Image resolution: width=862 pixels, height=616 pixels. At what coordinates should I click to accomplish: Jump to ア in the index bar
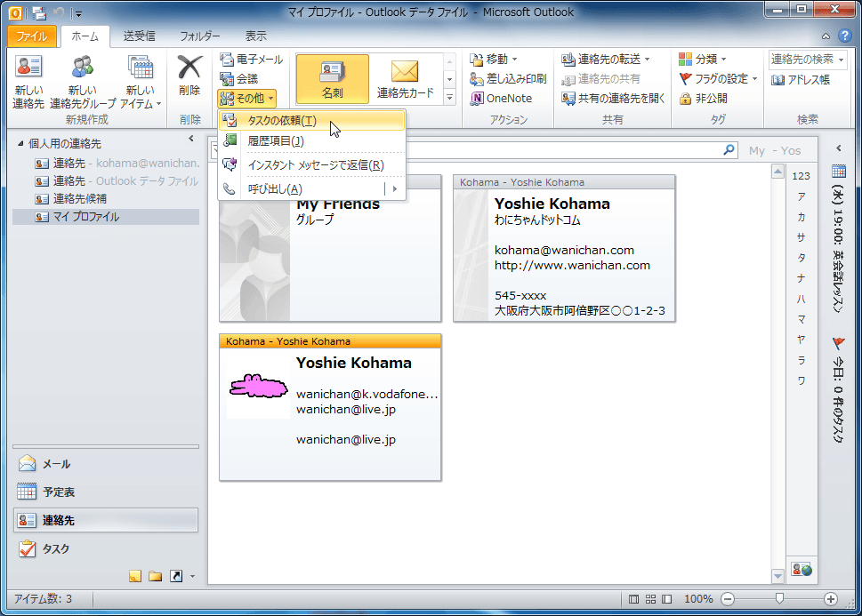(x=802, y=196)
